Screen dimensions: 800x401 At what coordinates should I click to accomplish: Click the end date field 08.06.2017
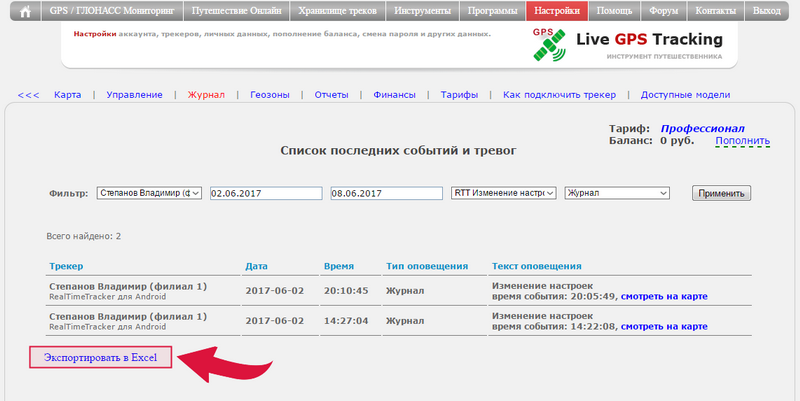(385, 193)
